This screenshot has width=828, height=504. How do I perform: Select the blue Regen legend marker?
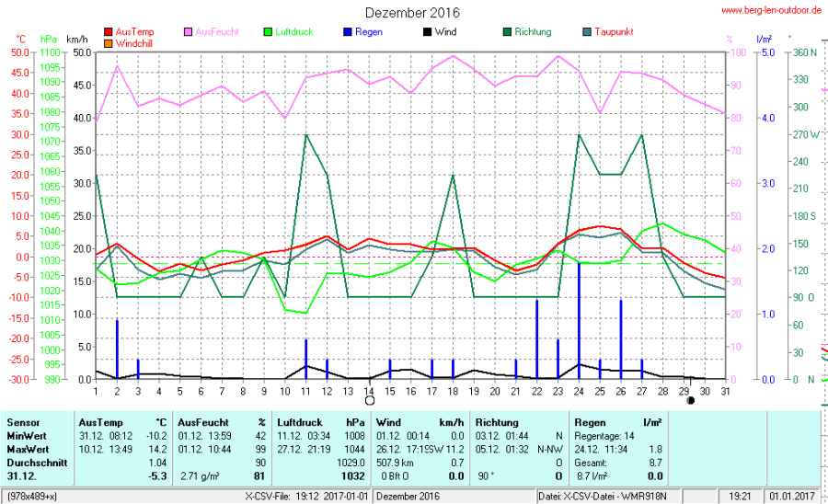(x=348, y=32)
